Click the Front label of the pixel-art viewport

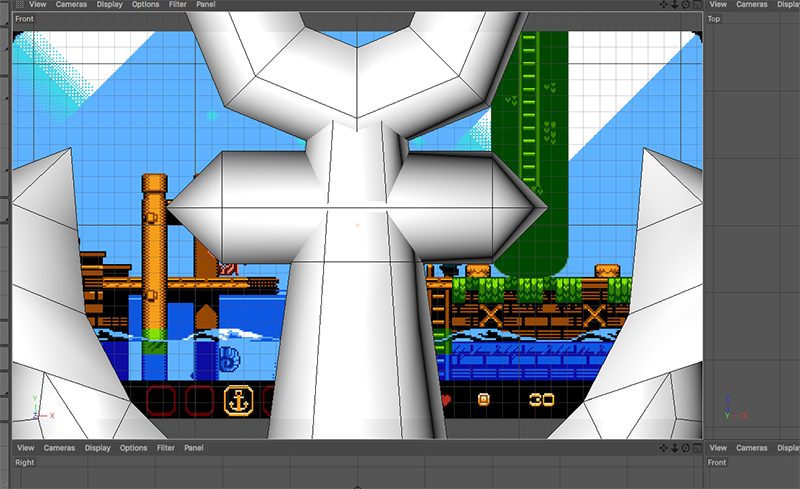point(24,19)
